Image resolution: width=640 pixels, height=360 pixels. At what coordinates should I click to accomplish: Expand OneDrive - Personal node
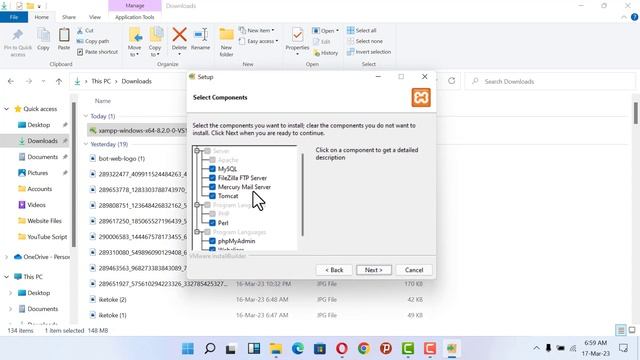point(7,257)
